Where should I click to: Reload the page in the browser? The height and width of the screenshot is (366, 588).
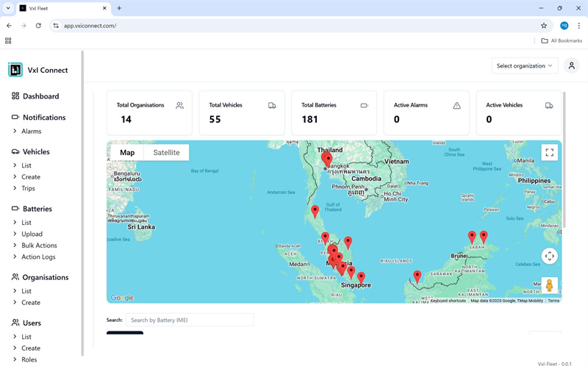pyautogui.click(x=38, y=26)
